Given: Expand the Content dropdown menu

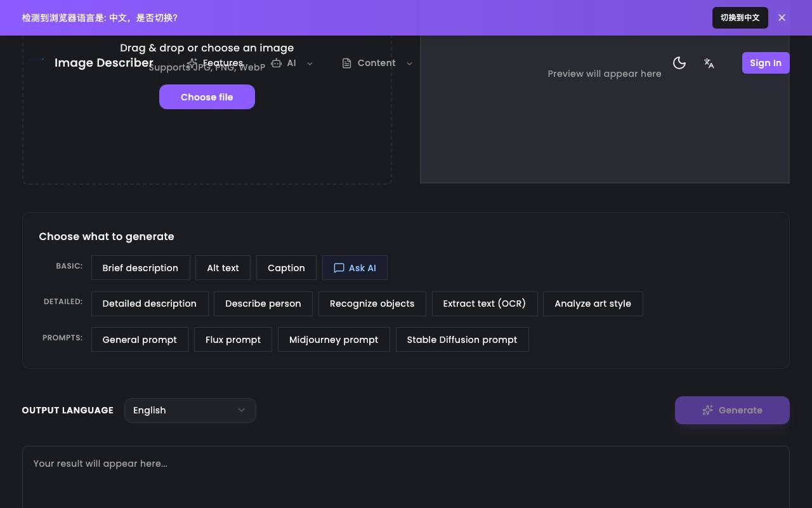Looking at the screenshot, I should pyautogui.click(x=377, y=63).
